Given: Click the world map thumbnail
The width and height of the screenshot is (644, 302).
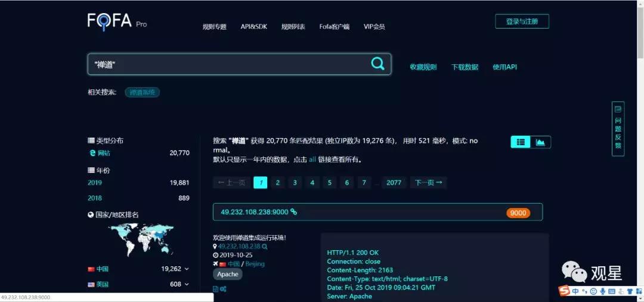Looking at the screenshot, I should (141, 239).
